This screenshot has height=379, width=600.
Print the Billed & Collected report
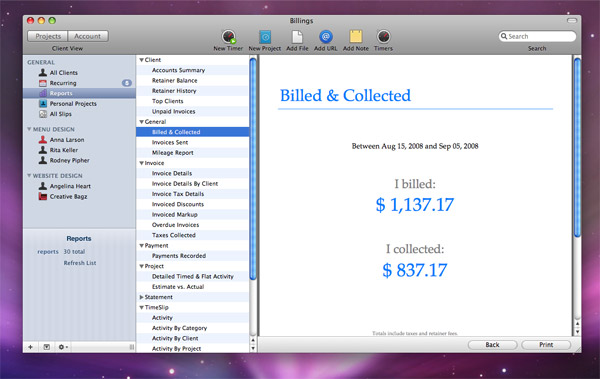[546, 345]
